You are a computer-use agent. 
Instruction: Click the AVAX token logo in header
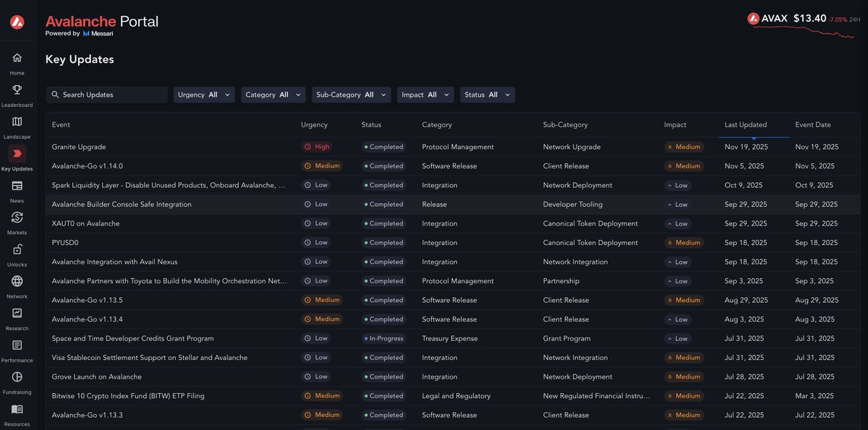pyautogui.click(x=753, y=19)
